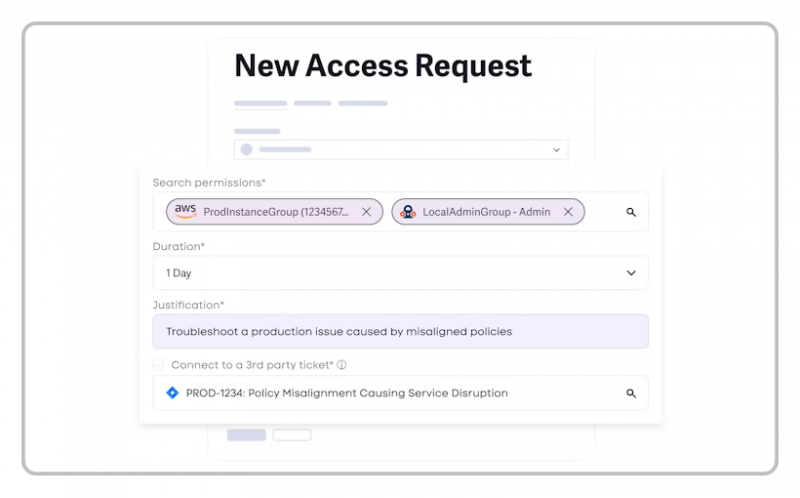
Task: Toggle Connect to a 3rd party ticket checkbox
Action: [158, 365]
